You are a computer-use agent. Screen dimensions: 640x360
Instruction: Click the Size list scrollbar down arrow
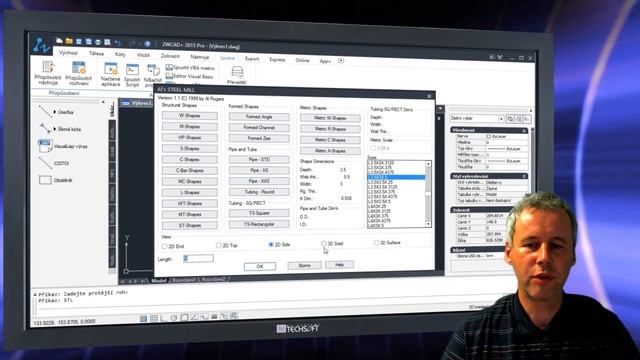click(x=428, y=224)
